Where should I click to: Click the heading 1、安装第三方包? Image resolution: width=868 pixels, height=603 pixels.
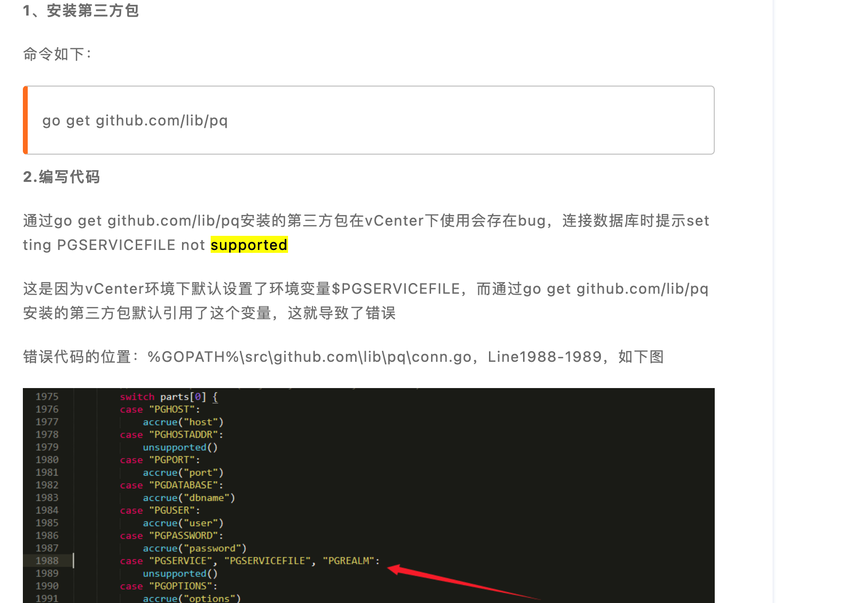click(80, 11)
